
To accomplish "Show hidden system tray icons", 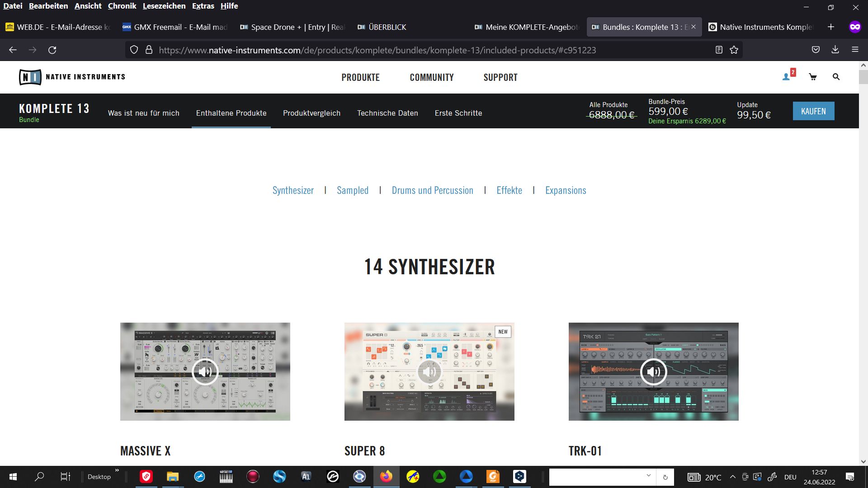I will 733,477.
